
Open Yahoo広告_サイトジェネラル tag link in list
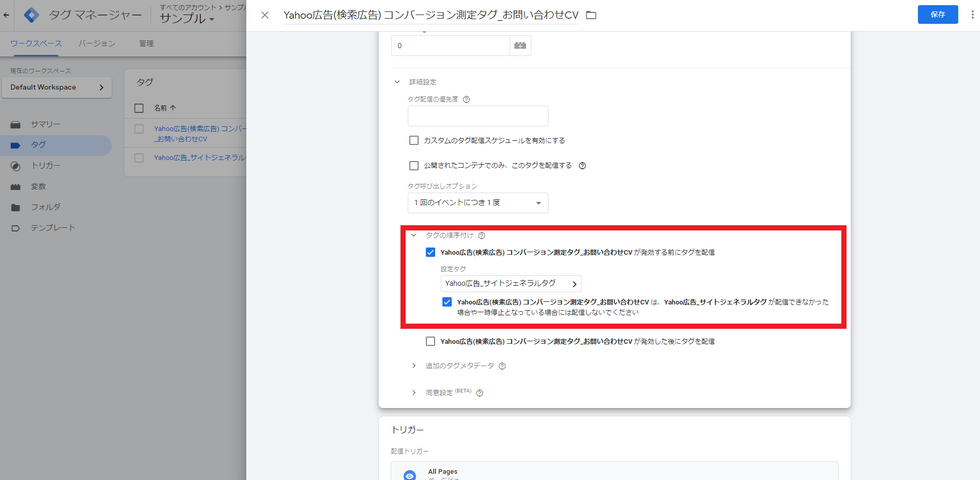[200, 158]
